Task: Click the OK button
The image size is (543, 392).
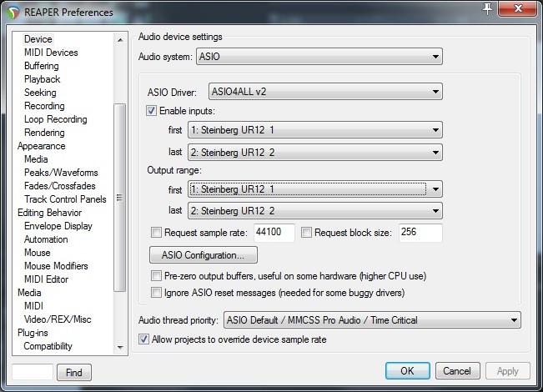Action: pyautogui.click(x=408, y=371)
